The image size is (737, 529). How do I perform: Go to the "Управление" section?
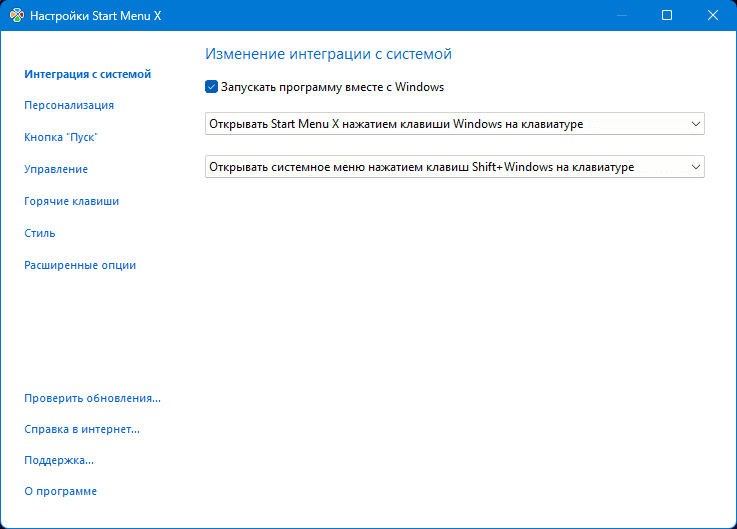point(56,169)
